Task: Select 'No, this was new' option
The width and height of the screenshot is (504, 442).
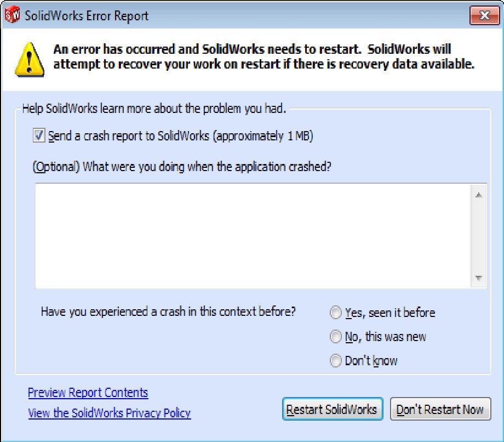Action: click(336, 337)
